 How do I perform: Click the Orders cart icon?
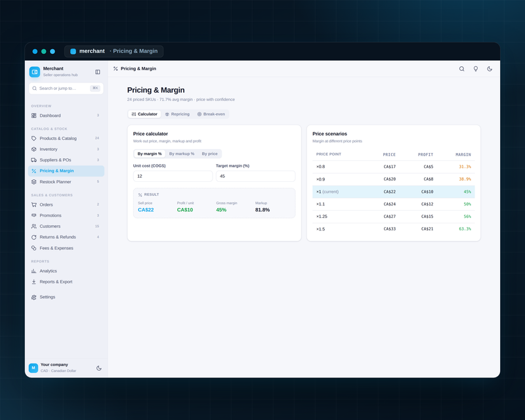(34, 205)
